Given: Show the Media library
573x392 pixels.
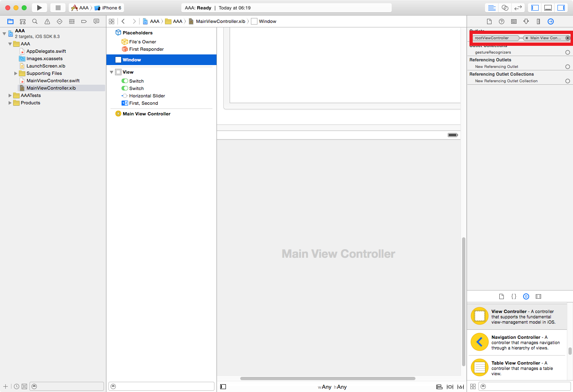Looking at the screenshot, I should [x=538, y=296].
